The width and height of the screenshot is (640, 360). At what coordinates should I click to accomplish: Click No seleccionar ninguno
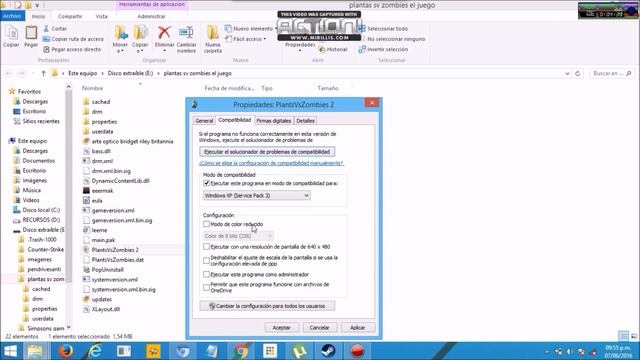click(x=392, y=39)
